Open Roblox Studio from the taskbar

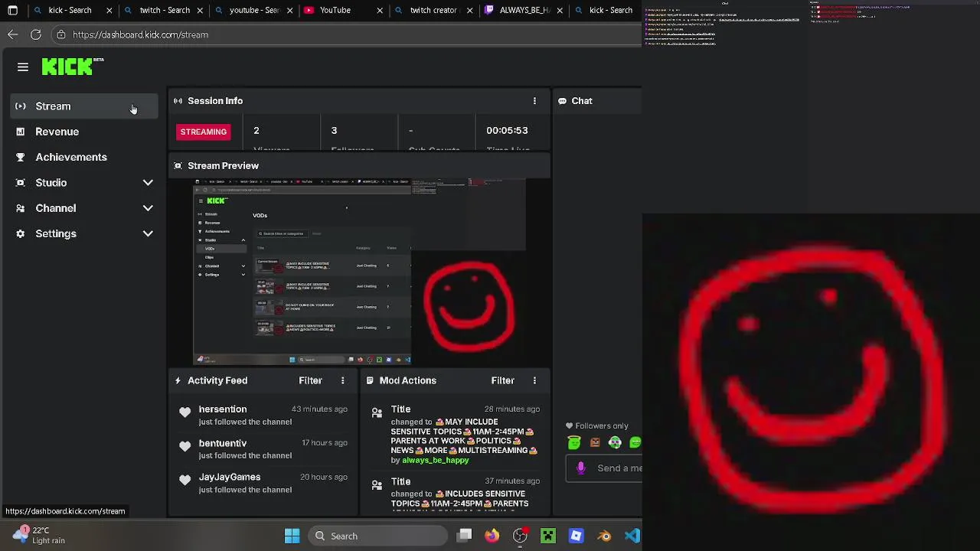point(576,536)
